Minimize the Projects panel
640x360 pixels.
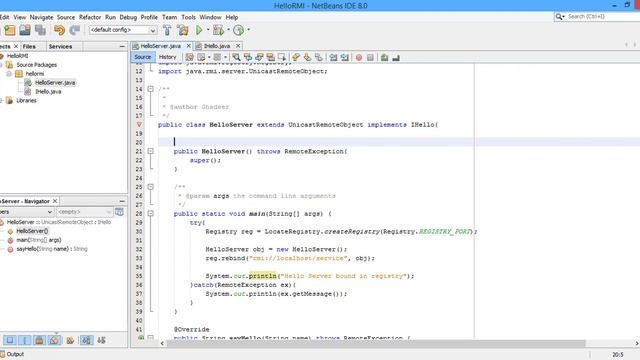click(122, 47)
